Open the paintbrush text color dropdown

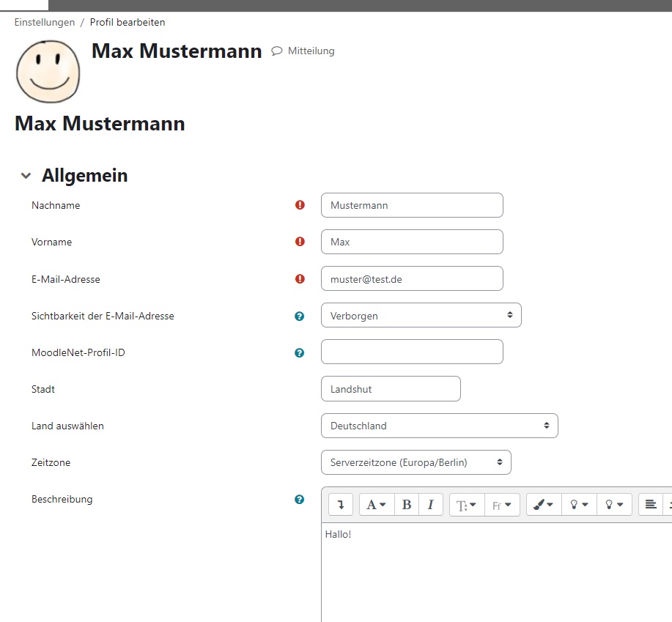tap(543, 505)
